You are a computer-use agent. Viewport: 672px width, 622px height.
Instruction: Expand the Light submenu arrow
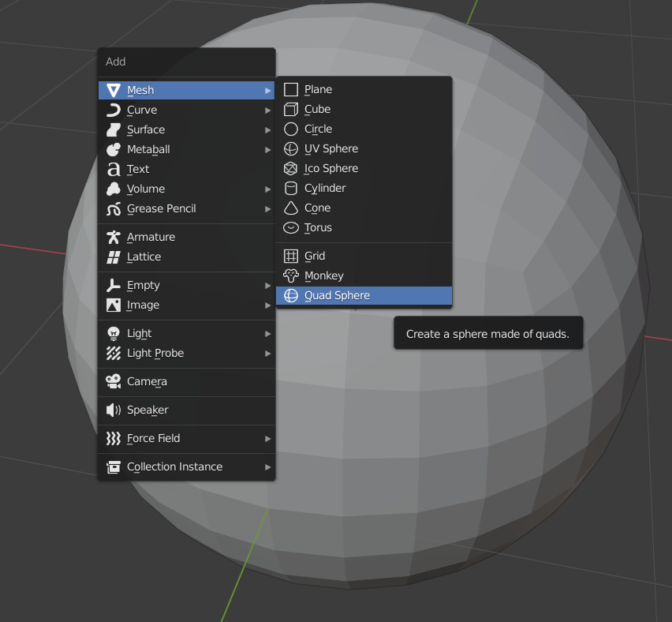click(x=268, y=334)
